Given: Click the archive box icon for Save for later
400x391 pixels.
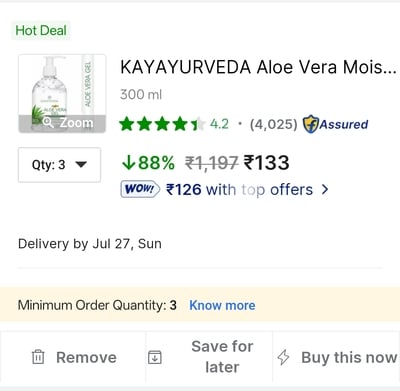Looking at the screenshot, I should click(x=155, y=357).
